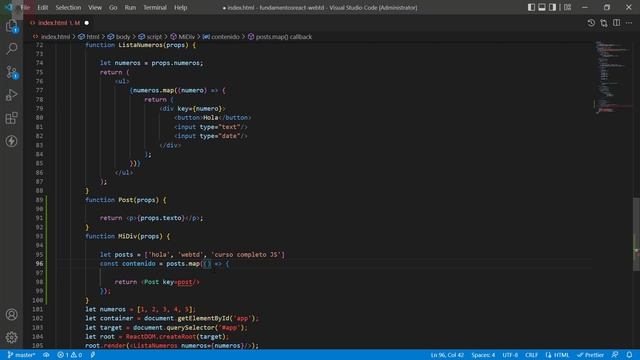Click on 'function MiDiv(props)' text
Viewport: 640px width, 360px height.
(123, 236)
